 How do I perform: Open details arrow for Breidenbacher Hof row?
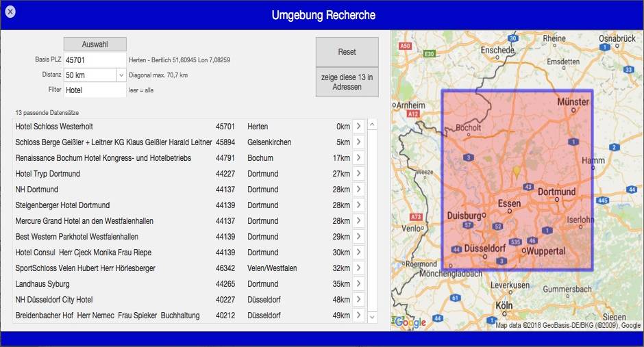[x=358, y=315]
